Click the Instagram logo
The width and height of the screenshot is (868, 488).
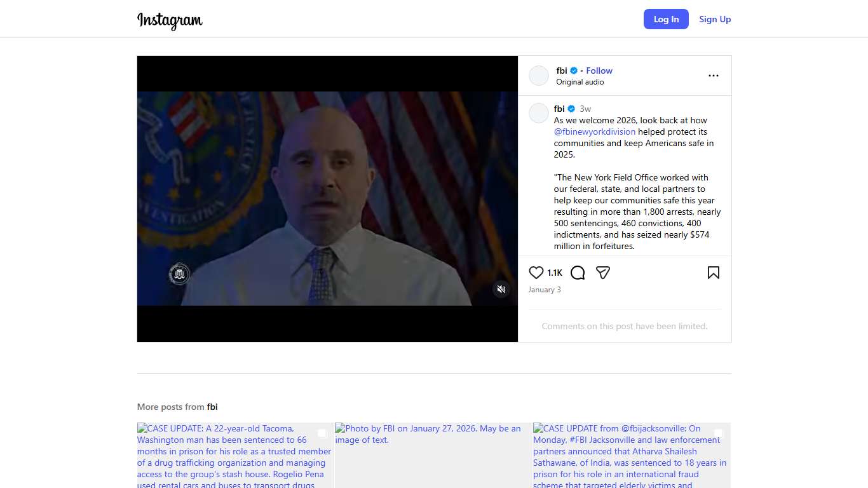(170, 20)
